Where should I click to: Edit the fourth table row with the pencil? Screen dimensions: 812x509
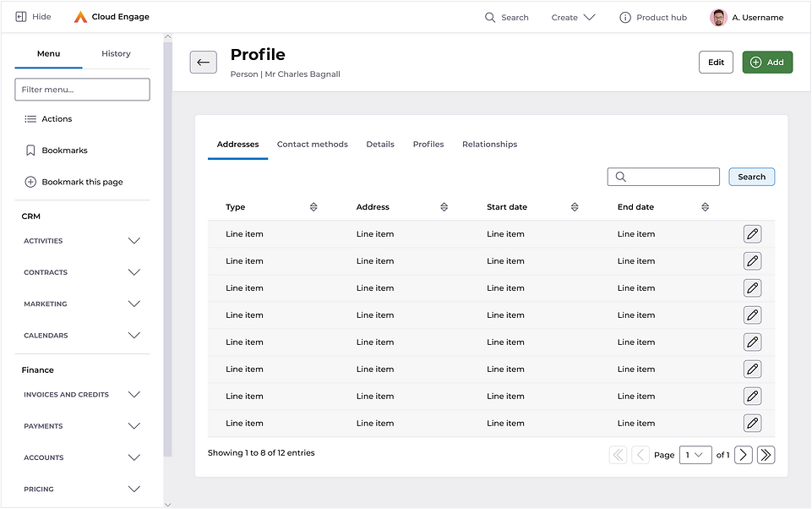[x=753, y=315]
